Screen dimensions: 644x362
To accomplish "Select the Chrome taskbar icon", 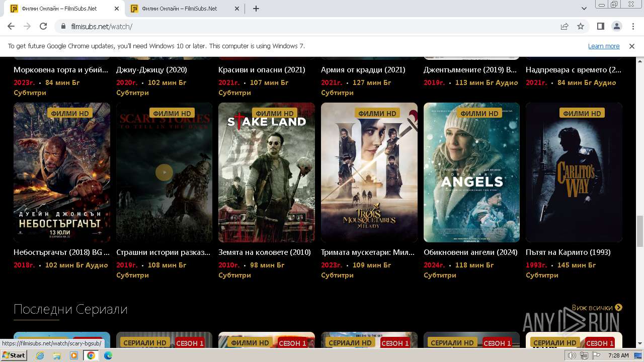I will tap(91, 355).
